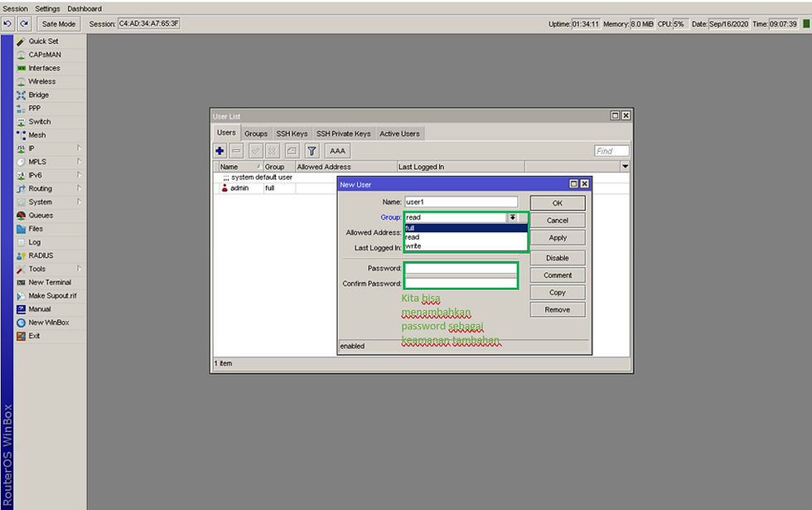Screen dimensions: 812x510
Task: Click the funnel Filter icon
Action: (x=312, y=151)
